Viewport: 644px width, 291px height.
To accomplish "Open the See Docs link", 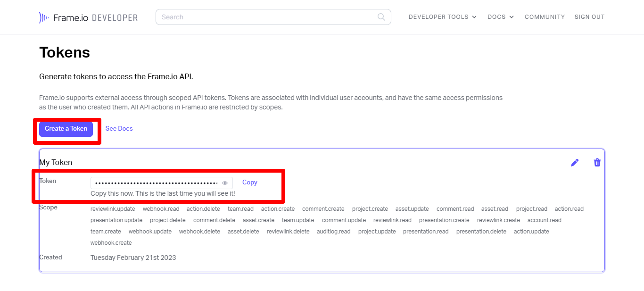I will [x=119, y=129].
